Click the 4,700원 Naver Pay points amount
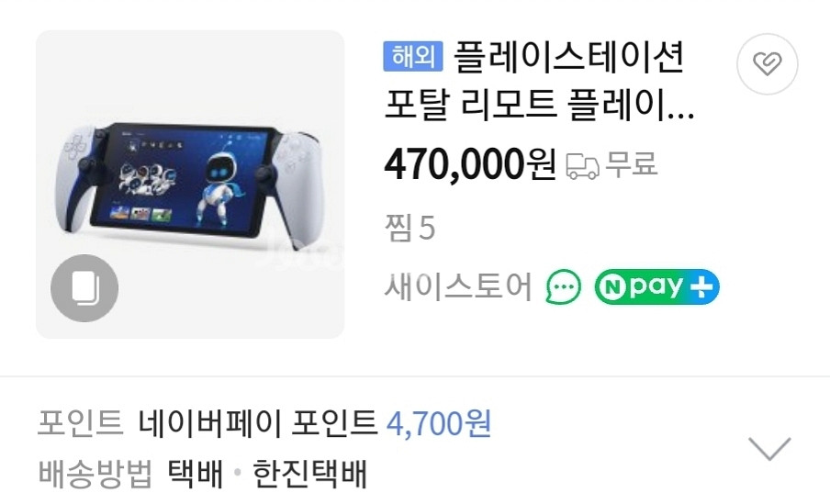830x504 pixels. pos(439,423)
